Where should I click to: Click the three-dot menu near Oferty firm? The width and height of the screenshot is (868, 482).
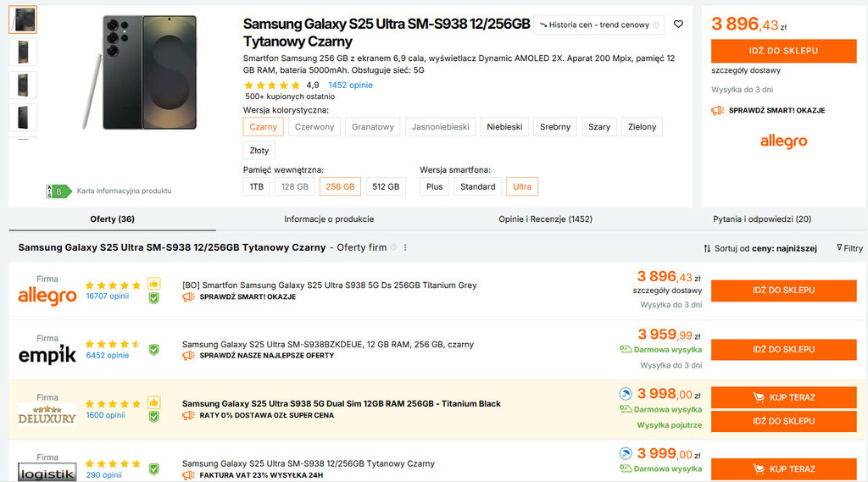tap(406, 247)
